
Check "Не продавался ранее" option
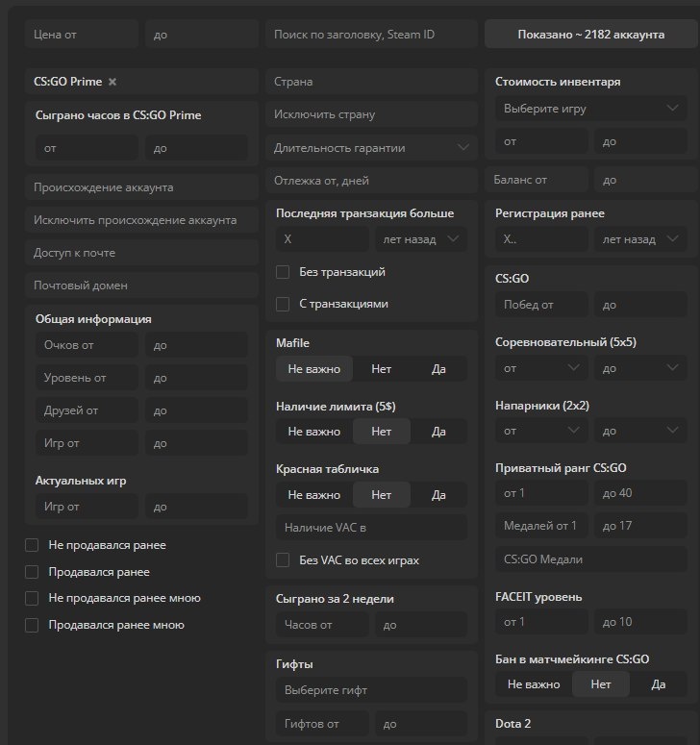32,545
